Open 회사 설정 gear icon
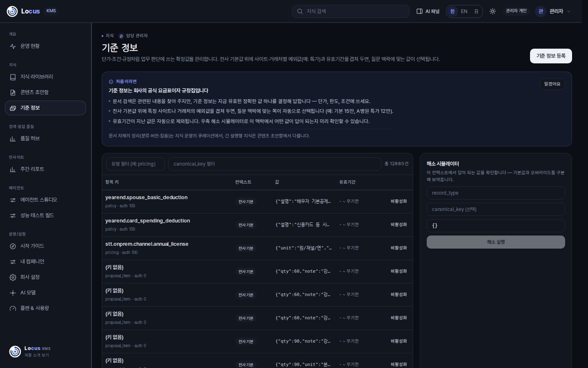Screen dimensions: 588x368 [13, 277]
